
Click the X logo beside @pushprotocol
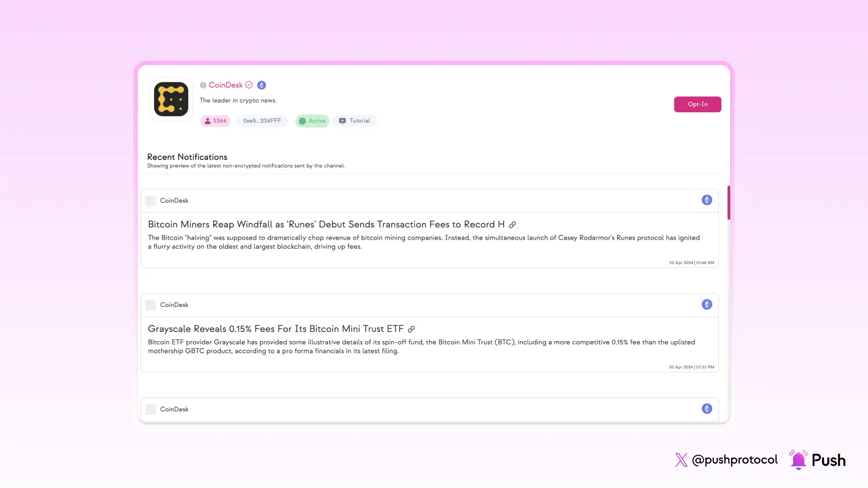pyautogui.click(x=681, y=460)
